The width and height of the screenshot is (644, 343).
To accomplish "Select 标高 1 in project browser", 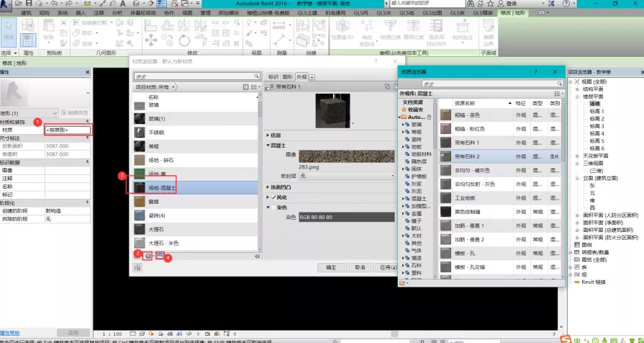I will (597, 111).
